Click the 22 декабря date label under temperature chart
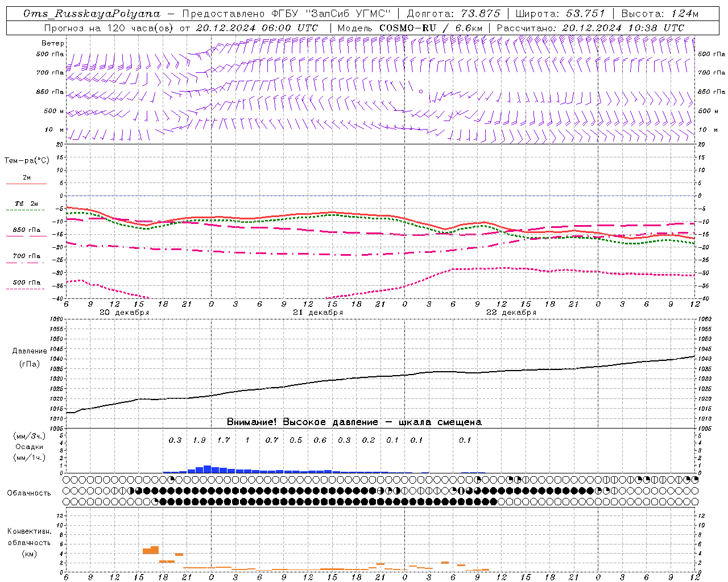Screen dimensions: 728x582 pos(511,313)
